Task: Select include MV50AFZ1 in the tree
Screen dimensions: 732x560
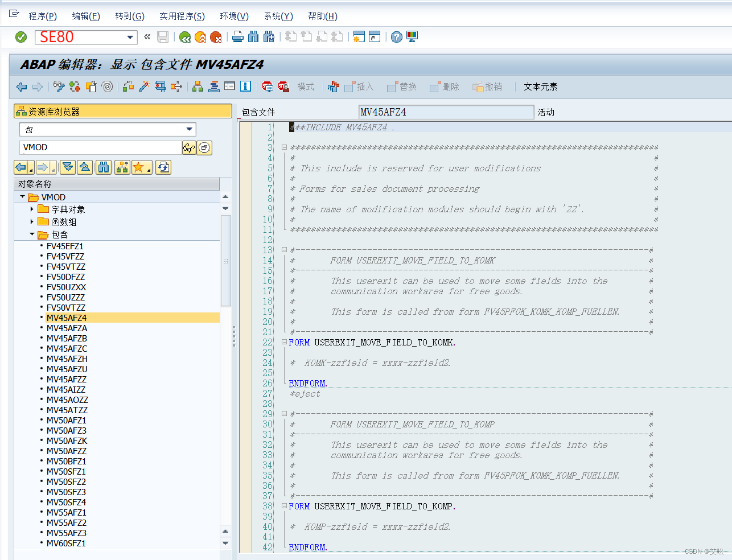Action: [x=67, y=421]
